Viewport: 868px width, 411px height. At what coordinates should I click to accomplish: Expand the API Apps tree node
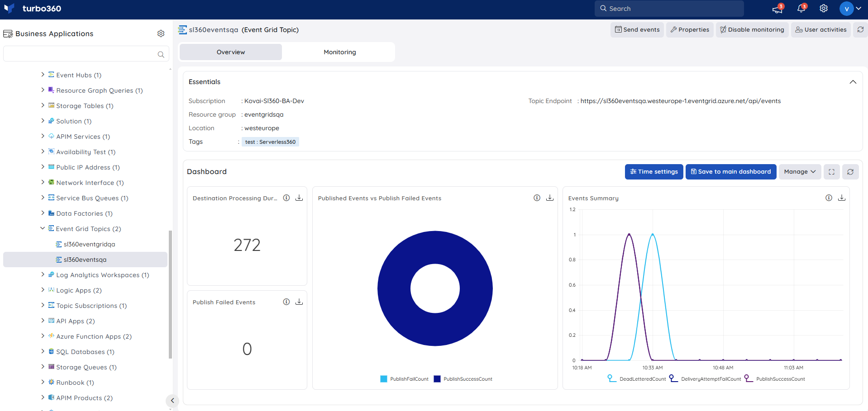[43, 321]
